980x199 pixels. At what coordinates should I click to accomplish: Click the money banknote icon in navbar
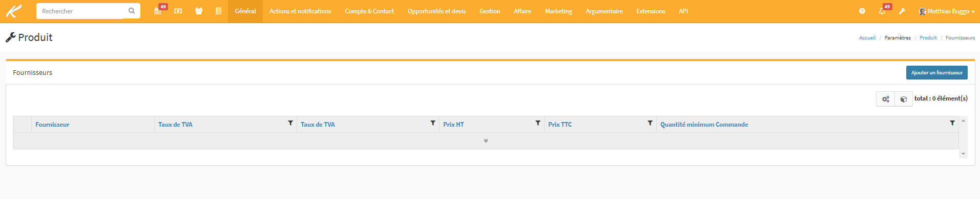click(x=178, y=11)
